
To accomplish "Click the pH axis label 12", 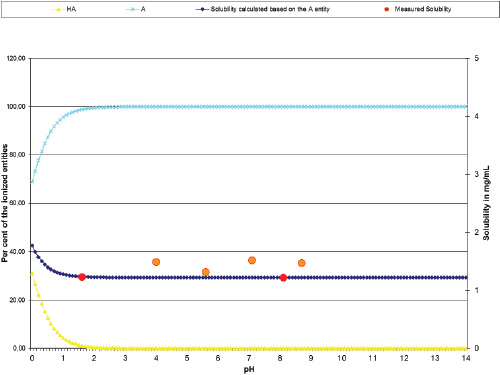I will [404, 358].
